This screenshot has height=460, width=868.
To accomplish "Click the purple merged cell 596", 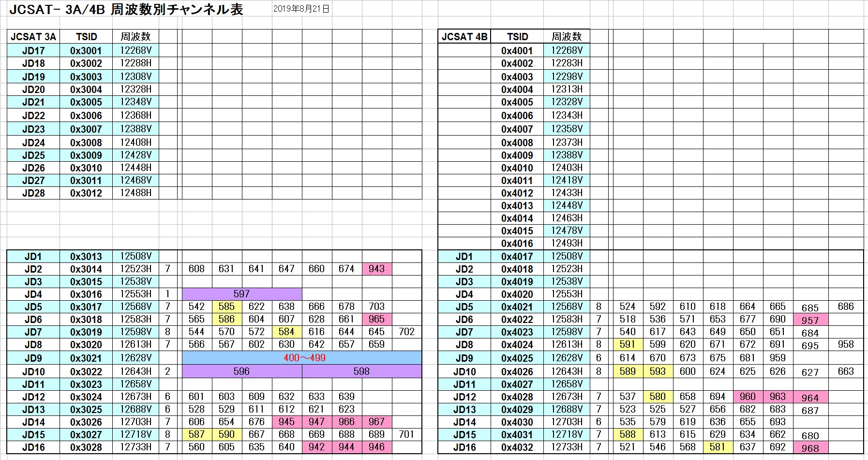I will click(242, 371).
